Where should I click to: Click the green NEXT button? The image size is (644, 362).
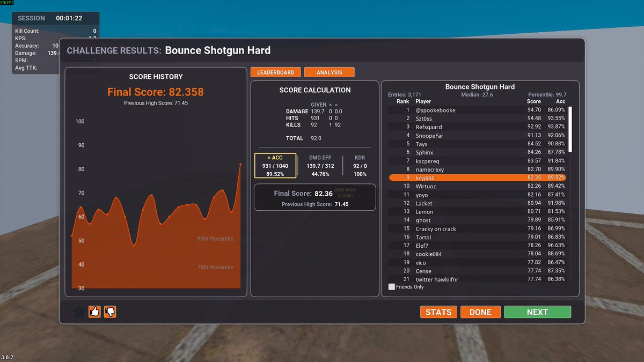point(537,312)
